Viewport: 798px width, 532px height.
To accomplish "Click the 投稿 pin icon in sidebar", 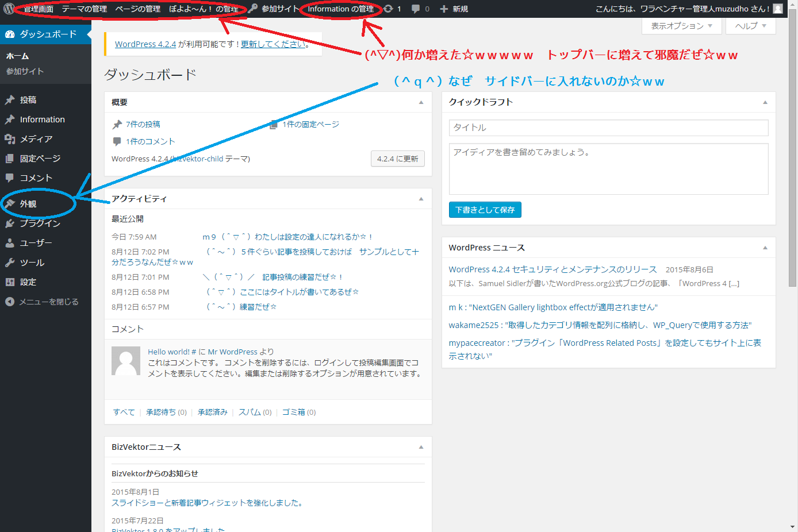I will (10, 100).
